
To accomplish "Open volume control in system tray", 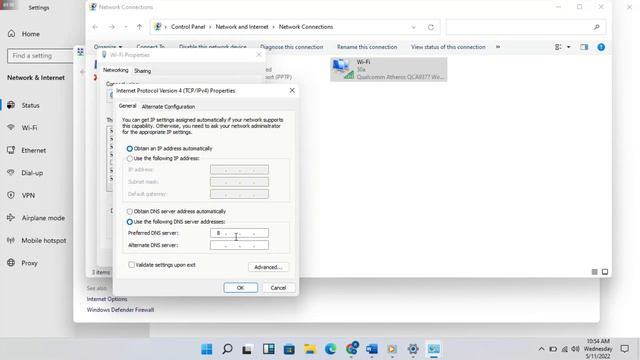I will (575, 349).
